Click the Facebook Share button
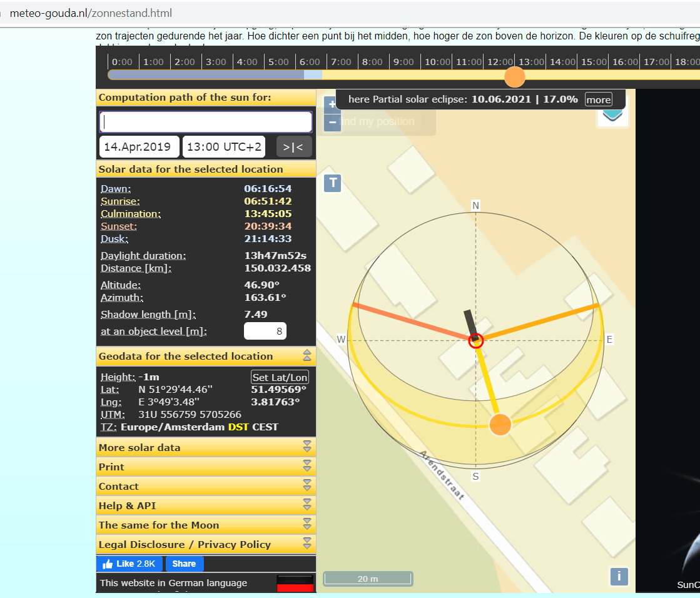 [x=184, y=564]
